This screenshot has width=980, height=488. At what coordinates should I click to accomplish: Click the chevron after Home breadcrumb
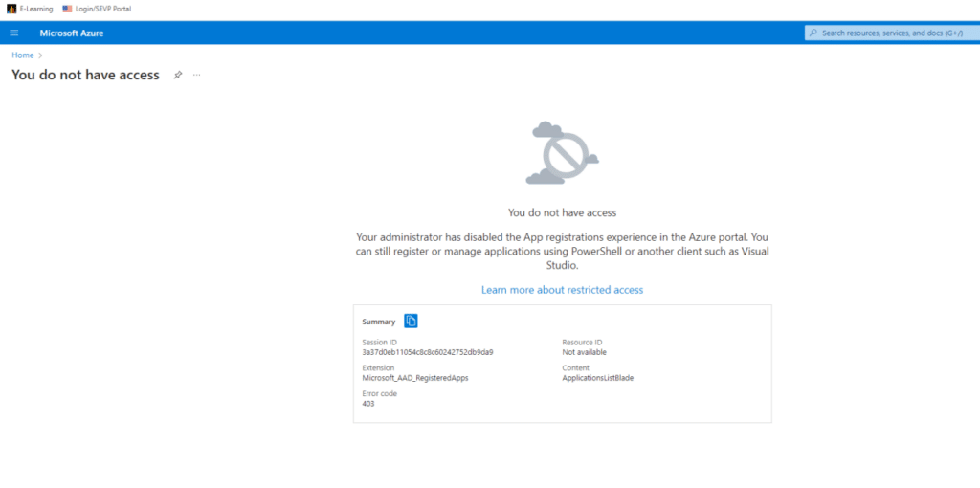point(40,55)
